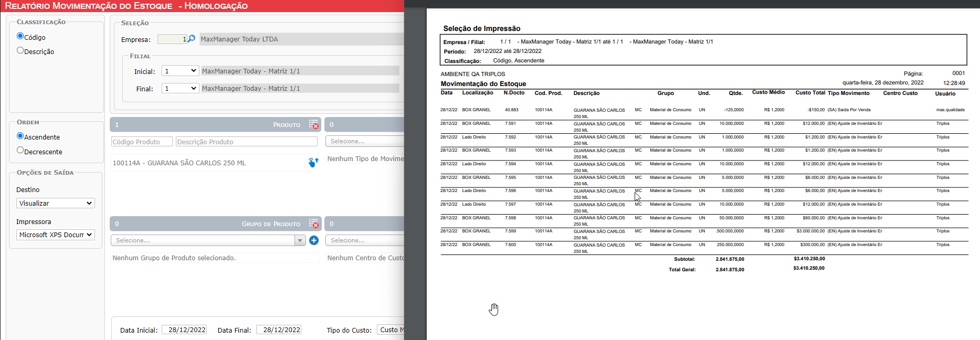This screenshot has width=980, height=340.
Task: Select Código classification option
Action: pyautogui.click(x=20, y=36)
